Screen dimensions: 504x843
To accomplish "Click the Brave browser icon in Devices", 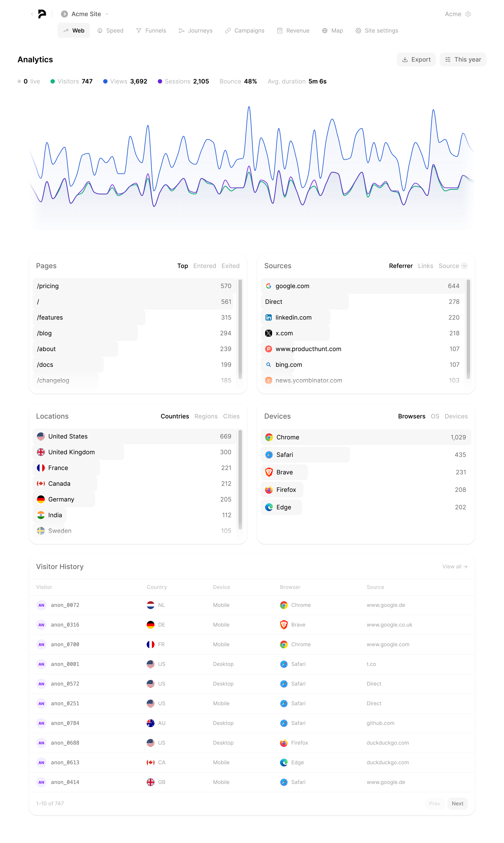I will (x=269, y=472).
